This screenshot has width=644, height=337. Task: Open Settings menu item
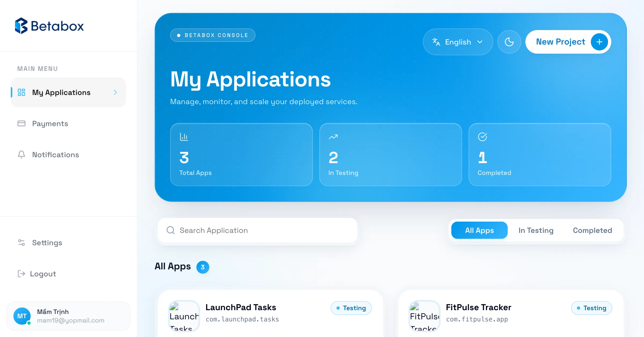68,243
